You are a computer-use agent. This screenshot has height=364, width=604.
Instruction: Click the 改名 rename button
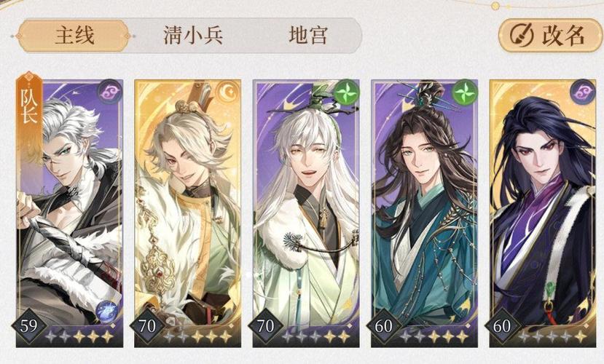(x=550, y=36)
